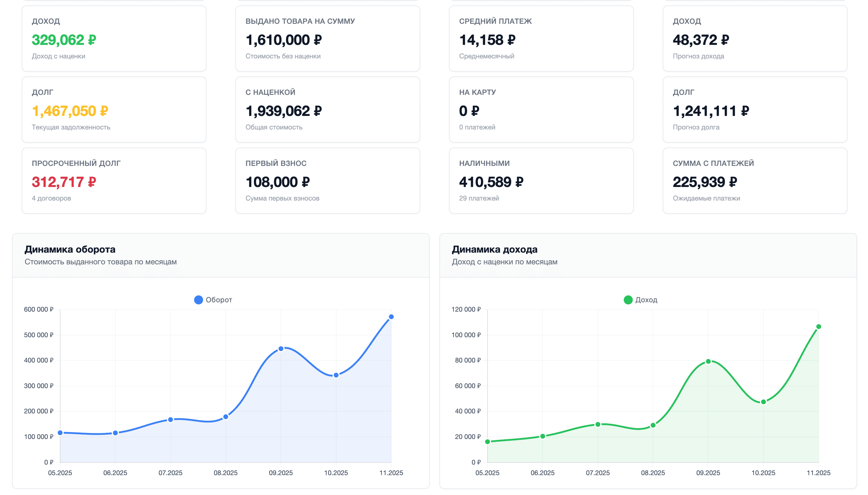The image size is (868, 495).
Task: Select the Выдано товара на сумму card
Action: point(327,39)
